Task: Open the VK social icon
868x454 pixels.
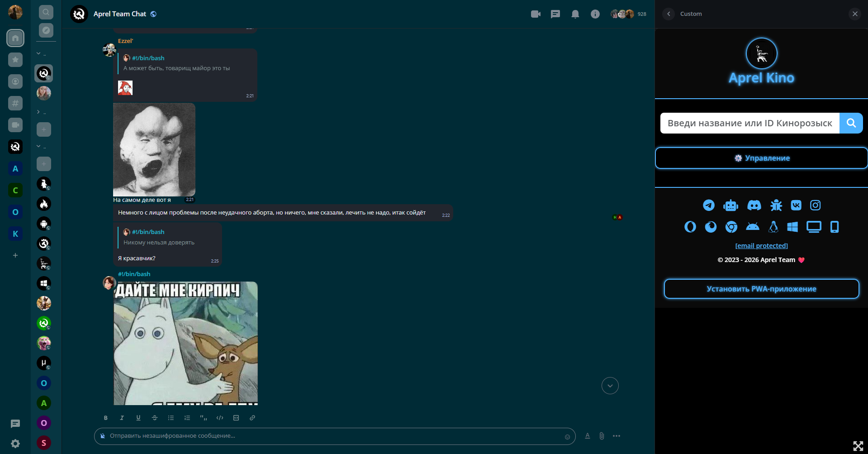Action: [x=796, y=205]
